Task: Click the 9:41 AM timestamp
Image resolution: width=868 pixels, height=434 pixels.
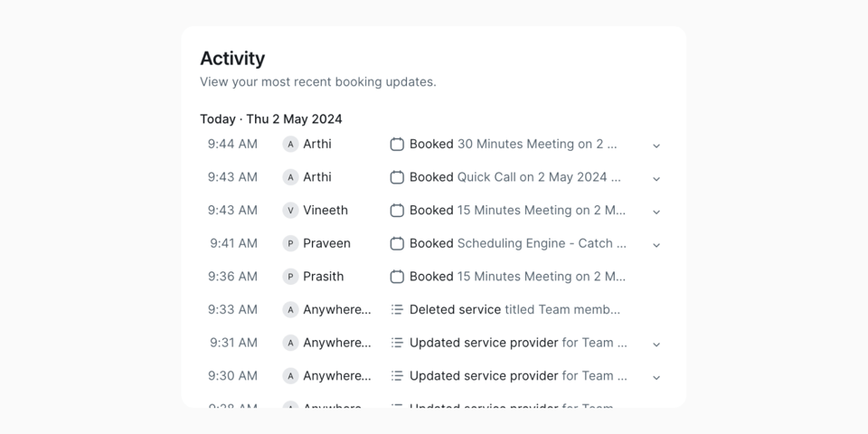Action: tap(233, 243)
